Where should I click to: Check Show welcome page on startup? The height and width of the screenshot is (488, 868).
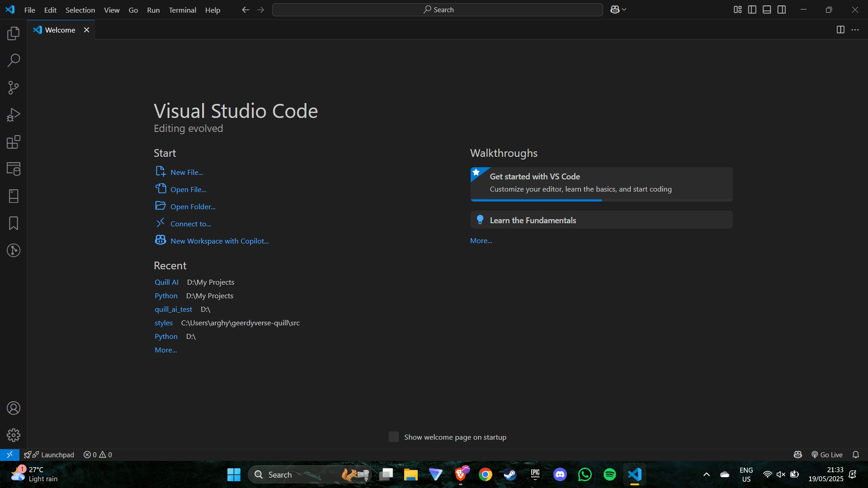pyautogui.click(x=394, y=437)
